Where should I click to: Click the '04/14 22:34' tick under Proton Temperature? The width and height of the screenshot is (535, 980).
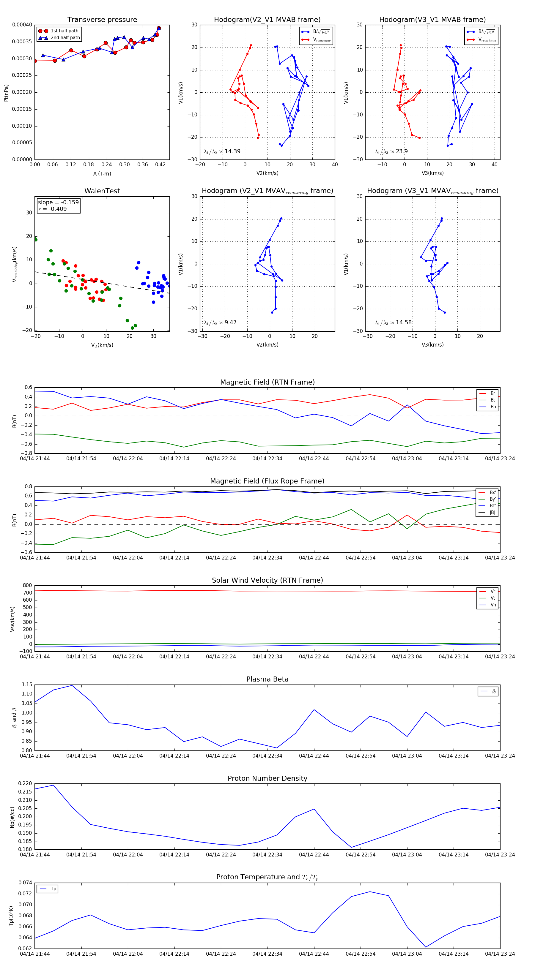[267, 954]
